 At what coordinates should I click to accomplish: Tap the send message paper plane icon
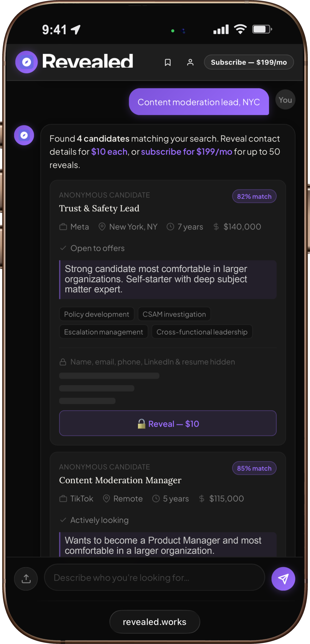point(284,579)
